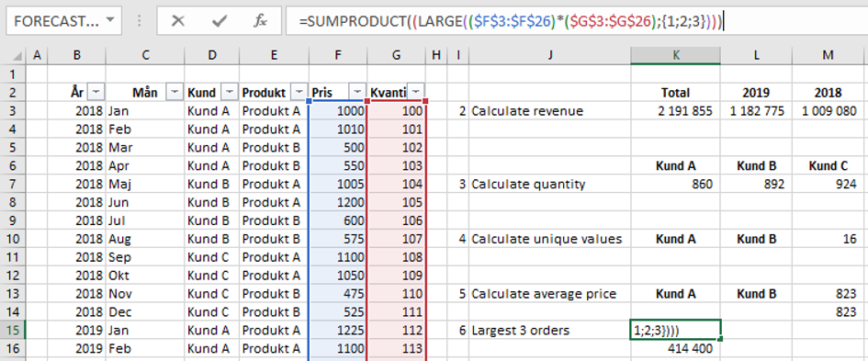Select step number 6 cell in column I
The height and width of the screenshot is (361, 868).
coord(457,331)
